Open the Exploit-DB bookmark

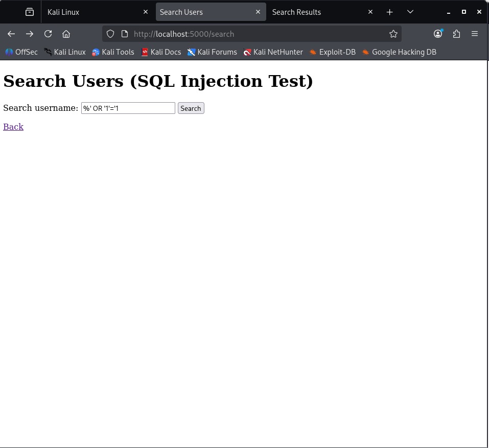[x=332, y=52]
